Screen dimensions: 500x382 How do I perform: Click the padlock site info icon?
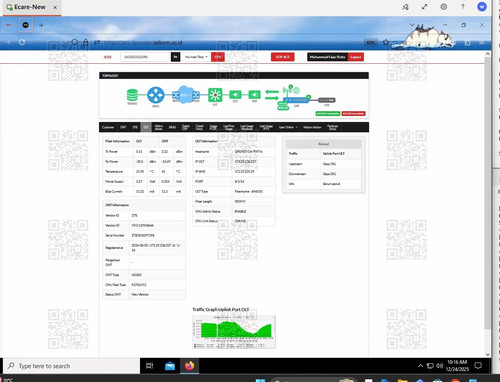pos(86,42)
